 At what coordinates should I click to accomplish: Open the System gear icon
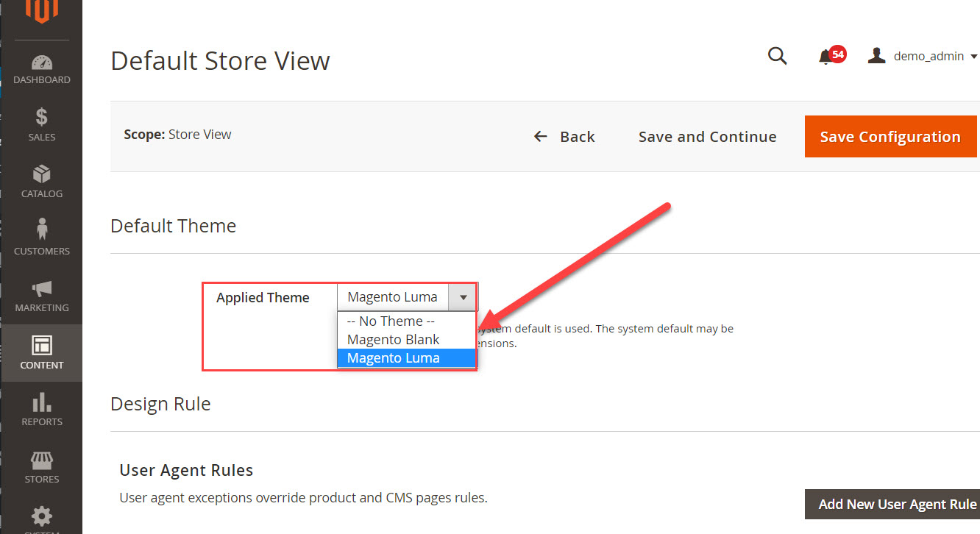click(42, 518)
